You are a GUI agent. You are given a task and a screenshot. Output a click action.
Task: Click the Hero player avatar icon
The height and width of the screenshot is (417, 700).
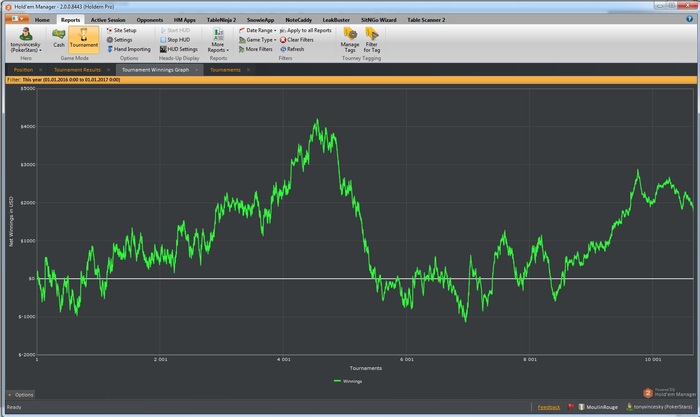pyautogui.click(x=27, y=34)
